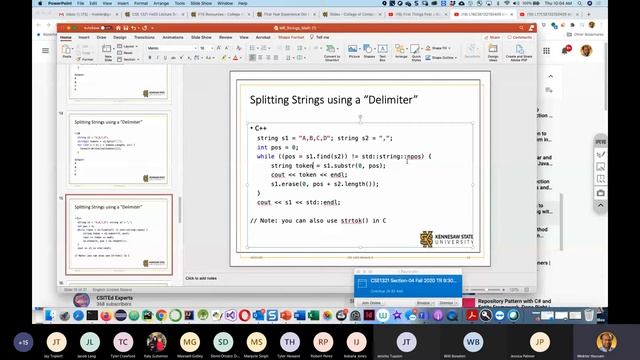
Task: Open Quick Styles gallery
Action: [x=416, y=53]
